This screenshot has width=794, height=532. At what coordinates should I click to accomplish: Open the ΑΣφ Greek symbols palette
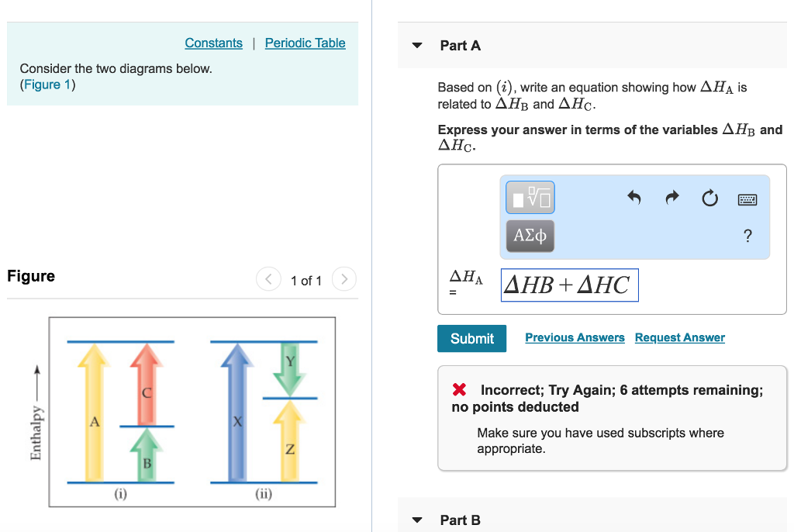(530, 235)
